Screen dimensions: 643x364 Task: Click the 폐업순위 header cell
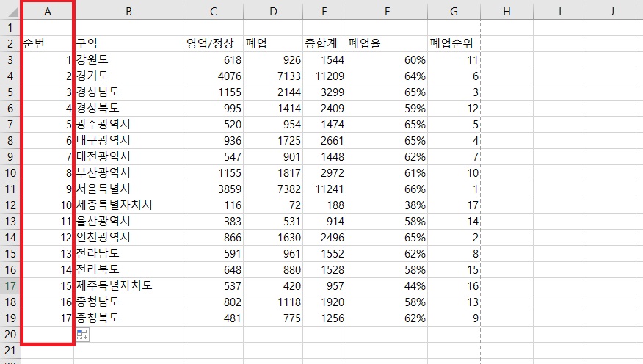click(x=454, y=44)
